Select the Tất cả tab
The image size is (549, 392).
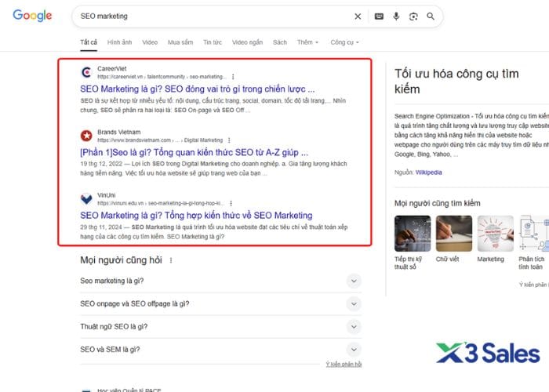[89, 42]
